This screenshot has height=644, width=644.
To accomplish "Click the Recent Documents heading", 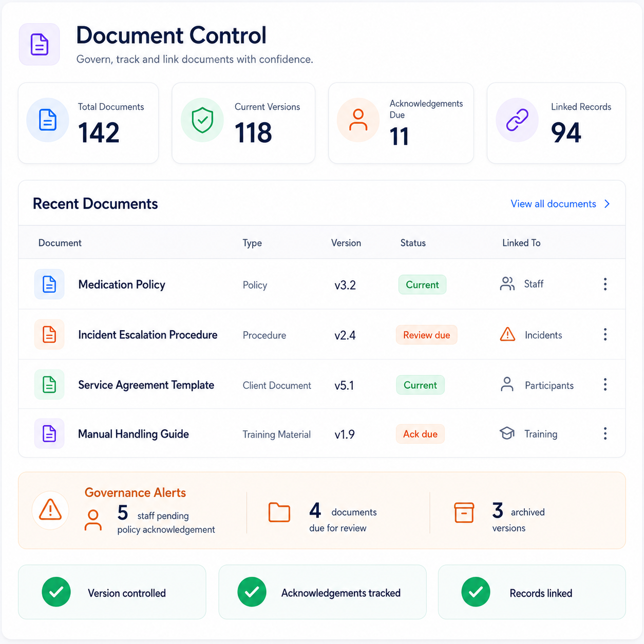I will pos(96,204).
